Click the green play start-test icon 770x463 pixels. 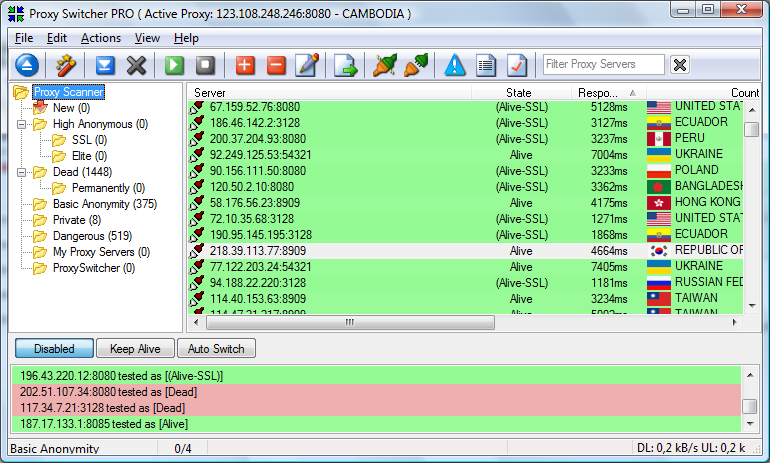click(175, 65)
